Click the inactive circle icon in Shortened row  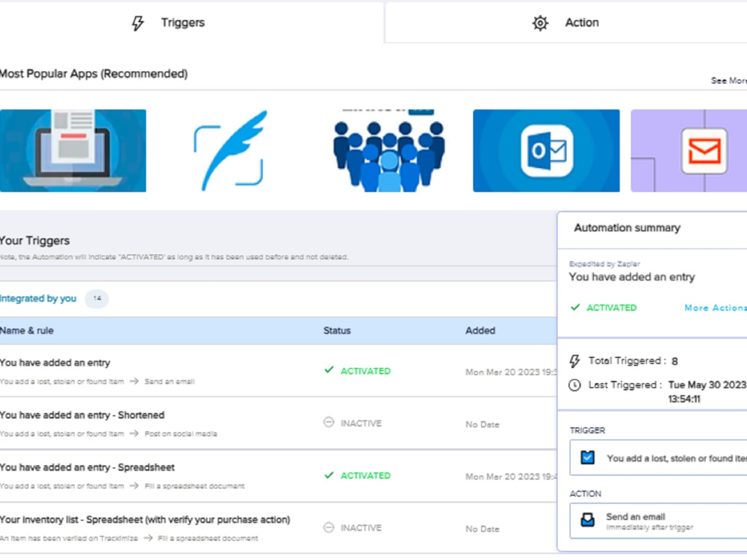point(329,423)
